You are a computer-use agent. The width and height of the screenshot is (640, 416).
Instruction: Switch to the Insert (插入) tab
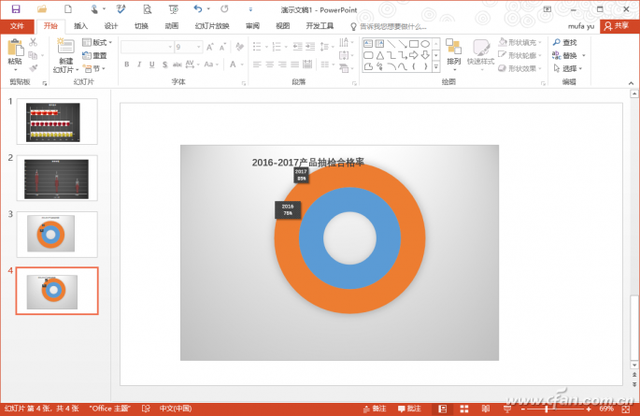point(81,26)
